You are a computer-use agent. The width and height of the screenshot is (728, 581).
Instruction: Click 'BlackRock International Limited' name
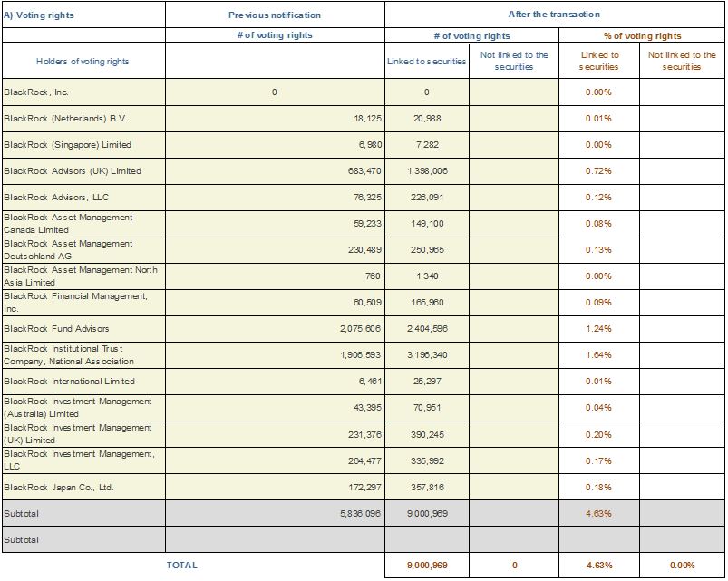tap(69, 381)
